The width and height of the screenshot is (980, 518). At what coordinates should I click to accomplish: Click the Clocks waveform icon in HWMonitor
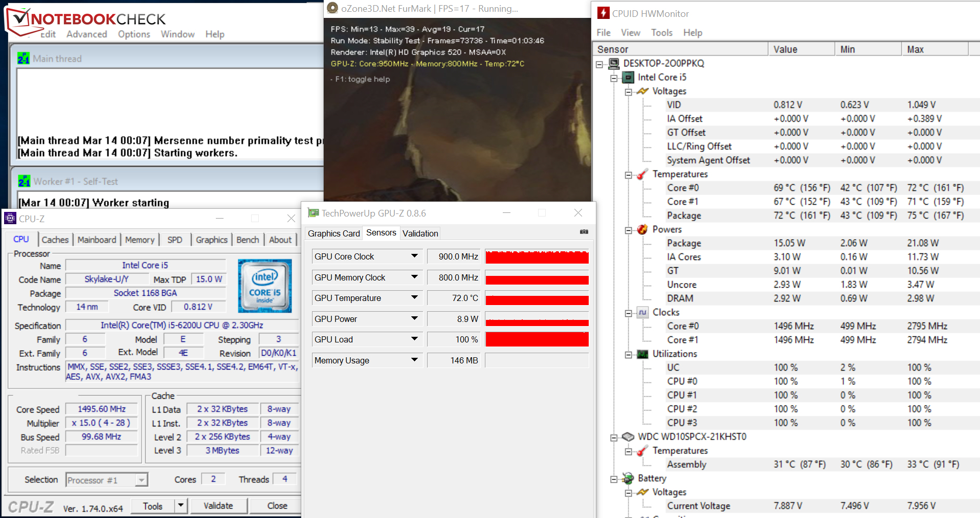[x=642, y=312]
